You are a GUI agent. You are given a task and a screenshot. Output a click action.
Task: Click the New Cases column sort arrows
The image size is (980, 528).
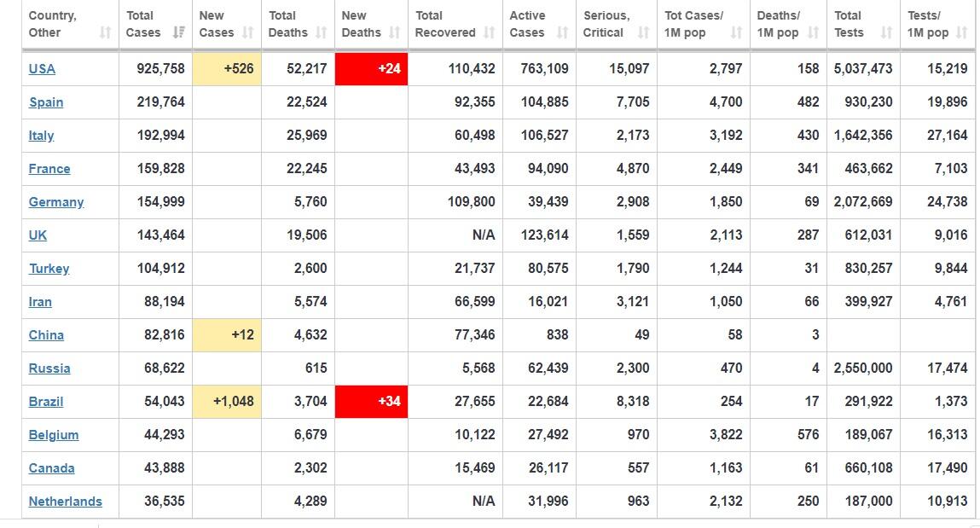tap(247, 32)
